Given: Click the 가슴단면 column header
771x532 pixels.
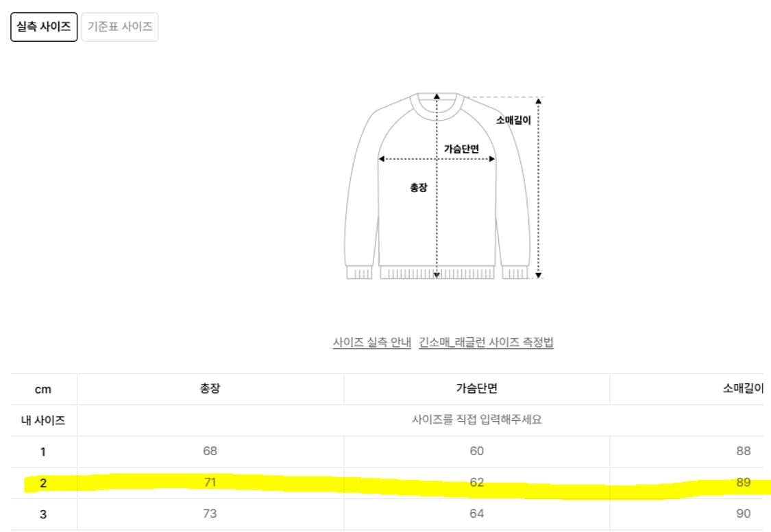Looking at the screenshot, I should pos(478,387).
